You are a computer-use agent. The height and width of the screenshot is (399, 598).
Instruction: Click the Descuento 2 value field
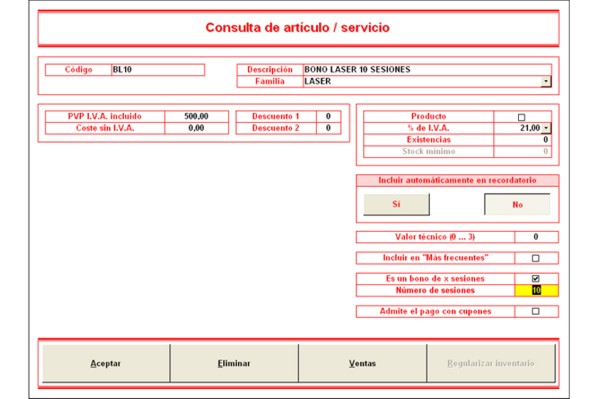coord(328,128)
